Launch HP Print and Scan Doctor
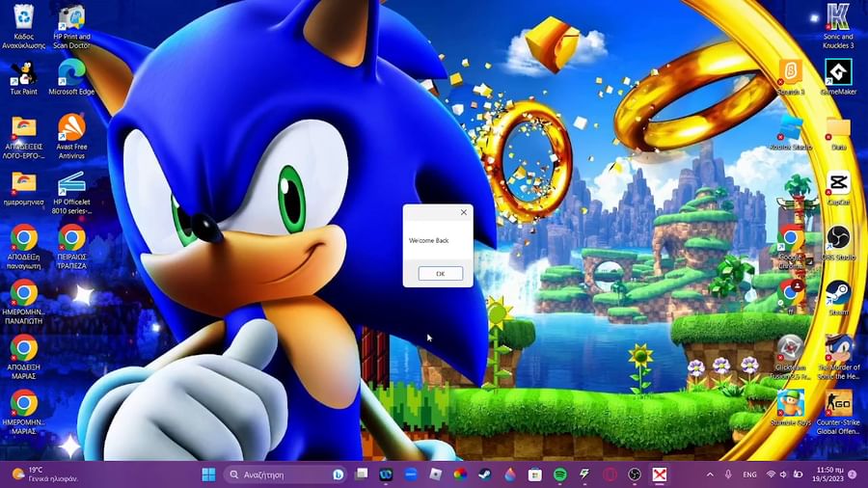 (x=71, y=27)
